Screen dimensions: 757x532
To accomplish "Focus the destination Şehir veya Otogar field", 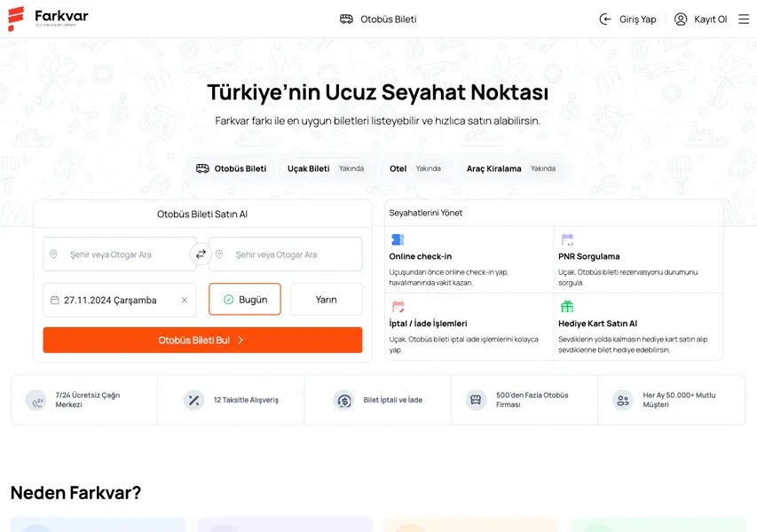I will [x=286, y=254].
